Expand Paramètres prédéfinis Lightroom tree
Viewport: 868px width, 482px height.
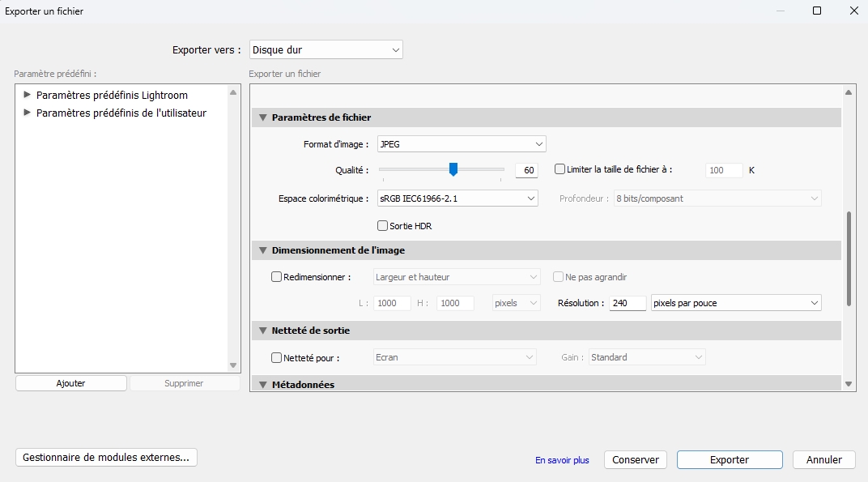click(x=28, y=95)
